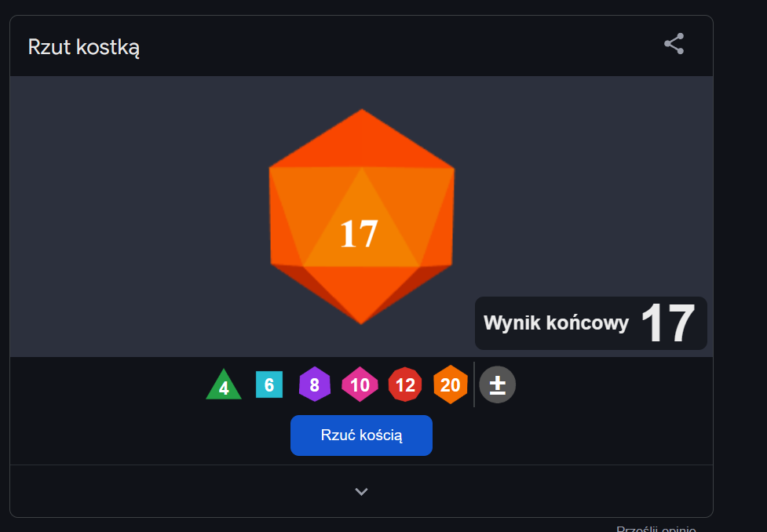
Task: Click the number 17 on the die face
Action: tap(359, 234)
